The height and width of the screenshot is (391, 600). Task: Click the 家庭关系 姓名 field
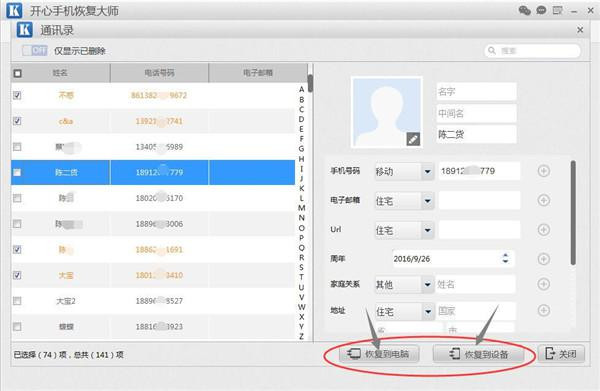tap(475, 284)
